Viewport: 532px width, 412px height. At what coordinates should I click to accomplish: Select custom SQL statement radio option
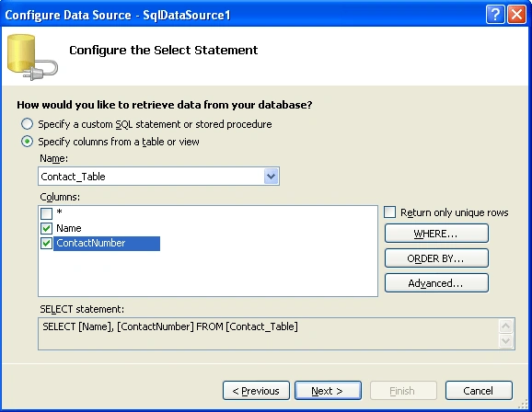pos(27,124)
